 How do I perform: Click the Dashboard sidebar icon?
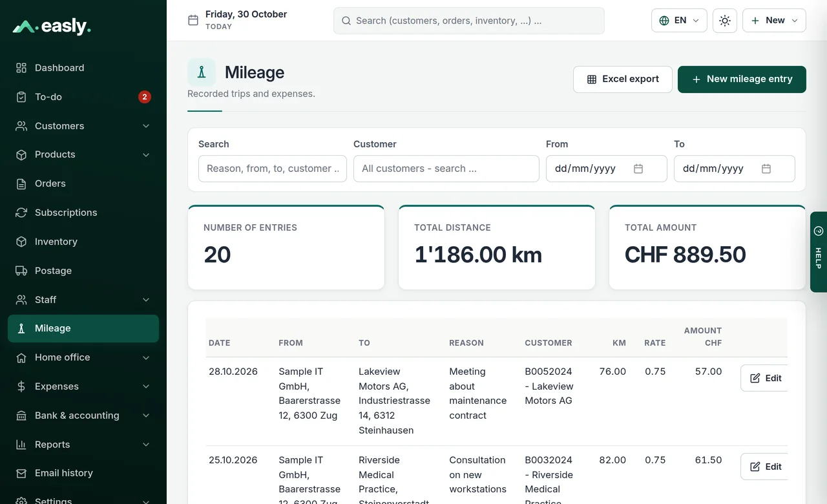21,68
